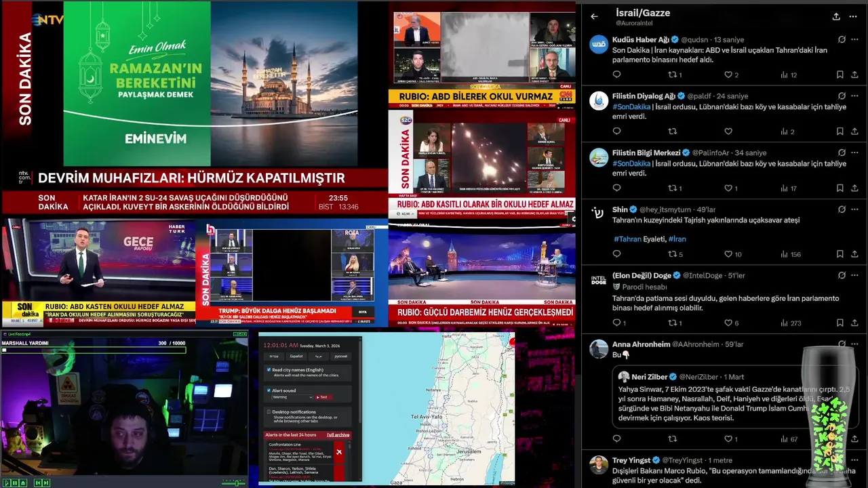
Task: Like the Filistin Diyalog Ağı tweet
Action: (728, 131)
